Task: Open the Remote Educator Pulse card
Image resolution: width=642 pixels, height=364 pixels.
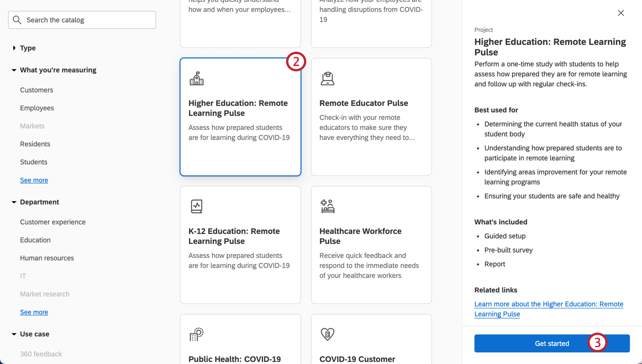Action: (x=371, y=117)
